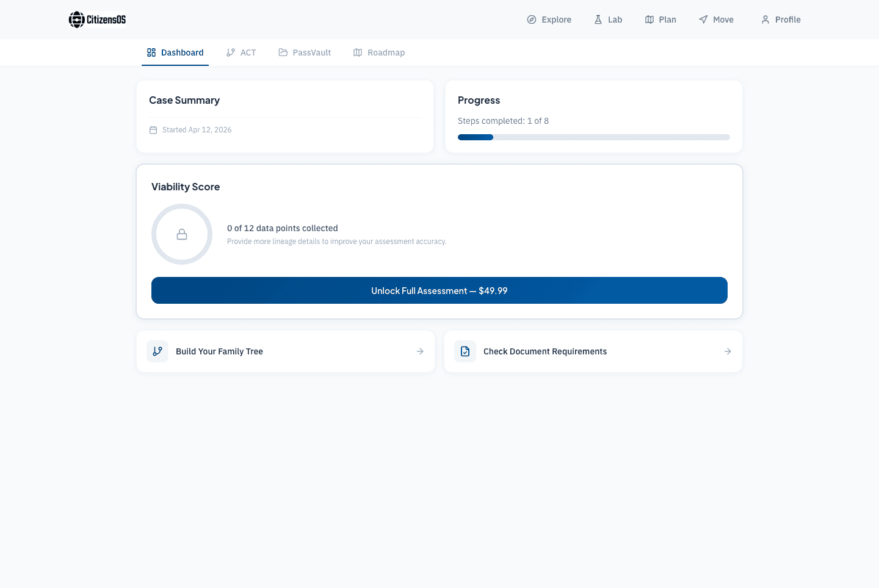The width and height of the screenshot is (879, 588).
Task: Click the family tree branch icon
Action: pyautogui.click(x=157, y=351)
